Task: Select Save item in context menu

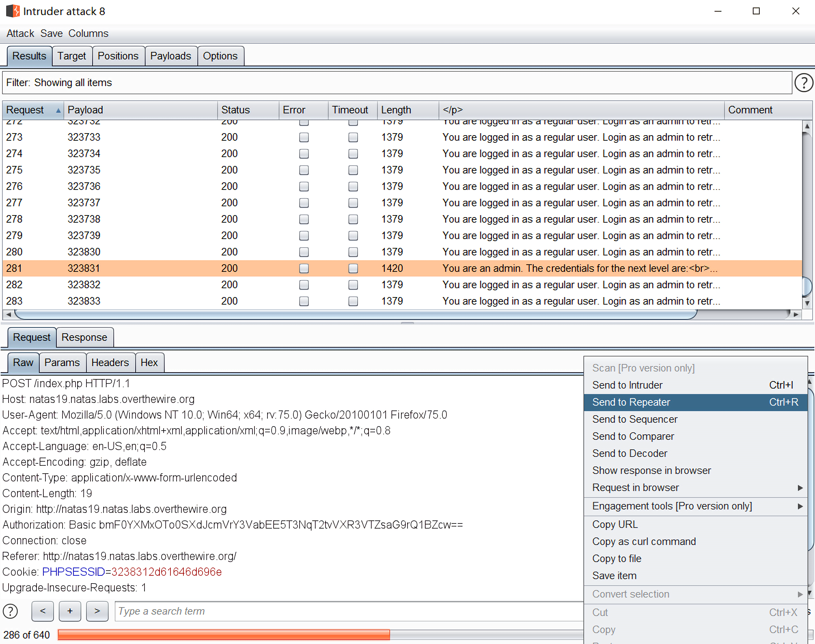Action: click(695, 575)
